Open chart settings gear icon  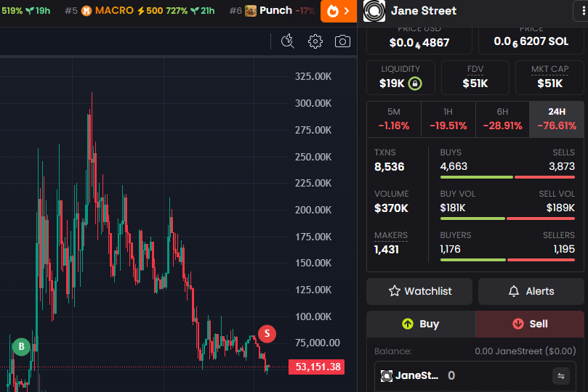(315, 41)
